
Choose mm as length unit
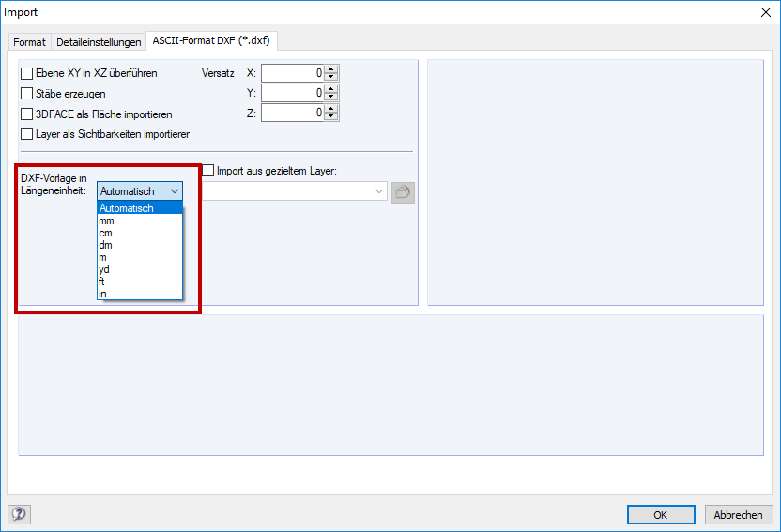tap(140, 220)
